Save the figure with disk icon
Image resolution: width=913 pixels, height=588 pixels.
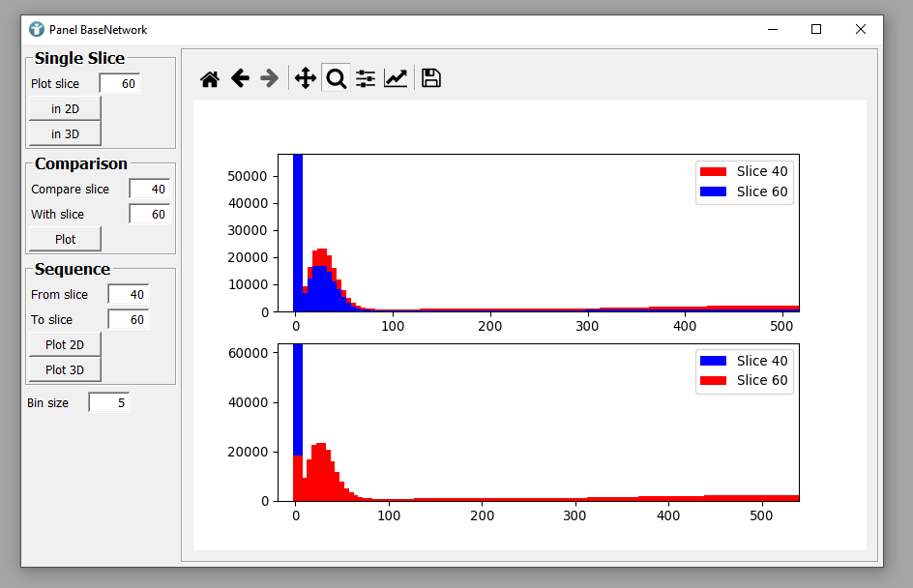click(431, 79)
